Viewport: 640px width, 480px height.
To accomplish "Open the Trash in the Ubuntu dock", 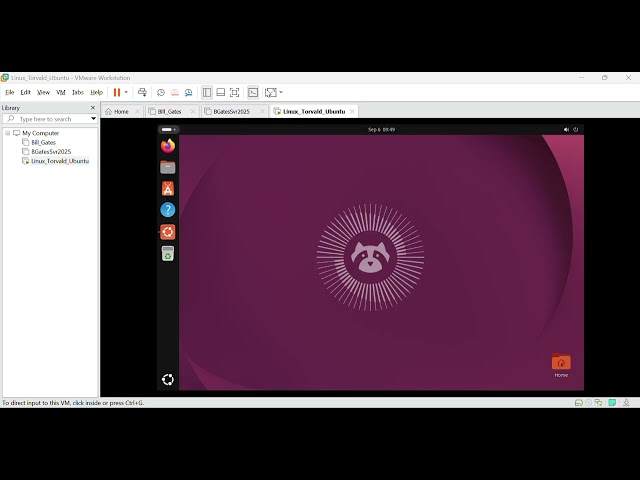I will tap(168, 253).
